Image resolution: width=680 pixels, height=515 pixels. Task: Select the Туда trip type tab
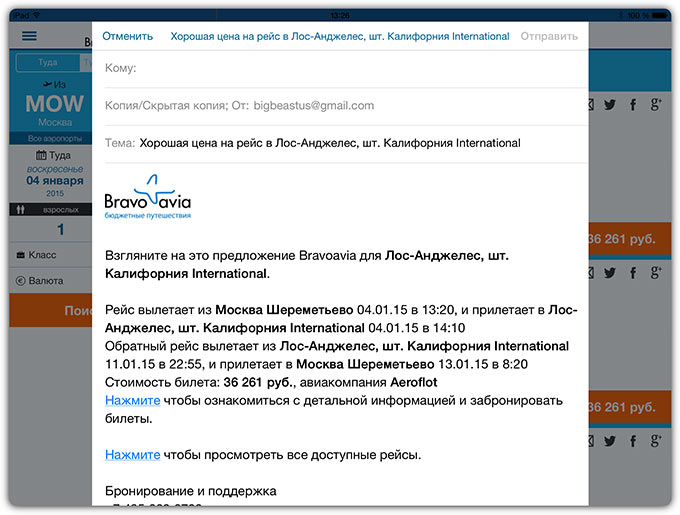(48, 62)
